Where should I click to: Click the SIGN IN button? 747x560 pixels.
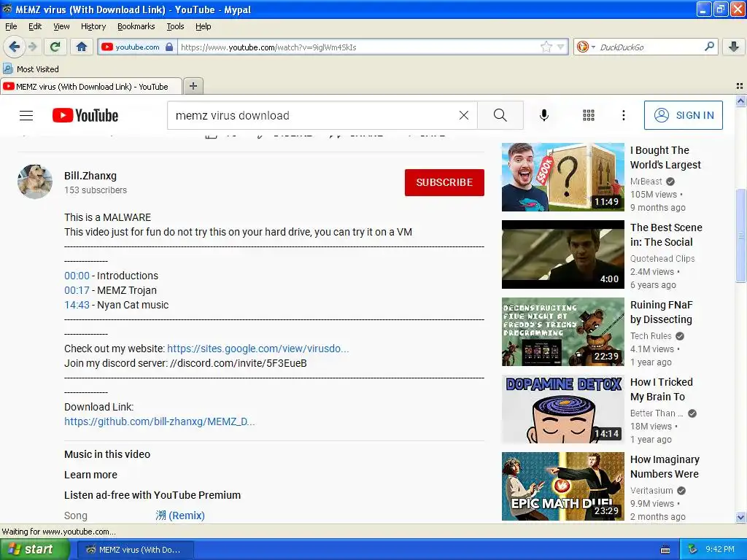click(683, 115)
